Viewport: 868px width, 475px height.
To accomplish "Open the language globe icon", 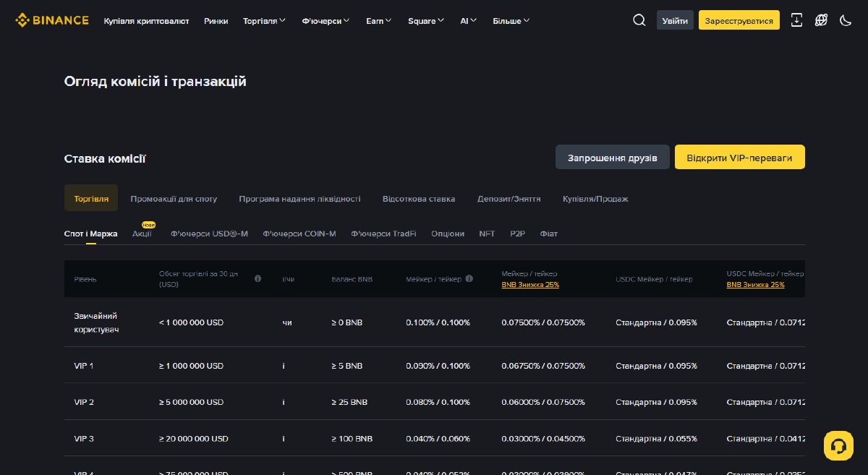I will (x=821, y=20).
